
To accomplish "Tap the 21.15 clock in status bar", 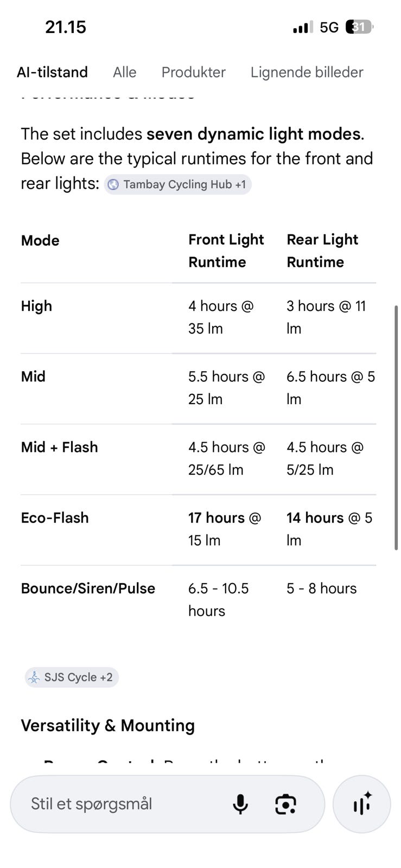I will pyautogui.click(x=65, y=27).
